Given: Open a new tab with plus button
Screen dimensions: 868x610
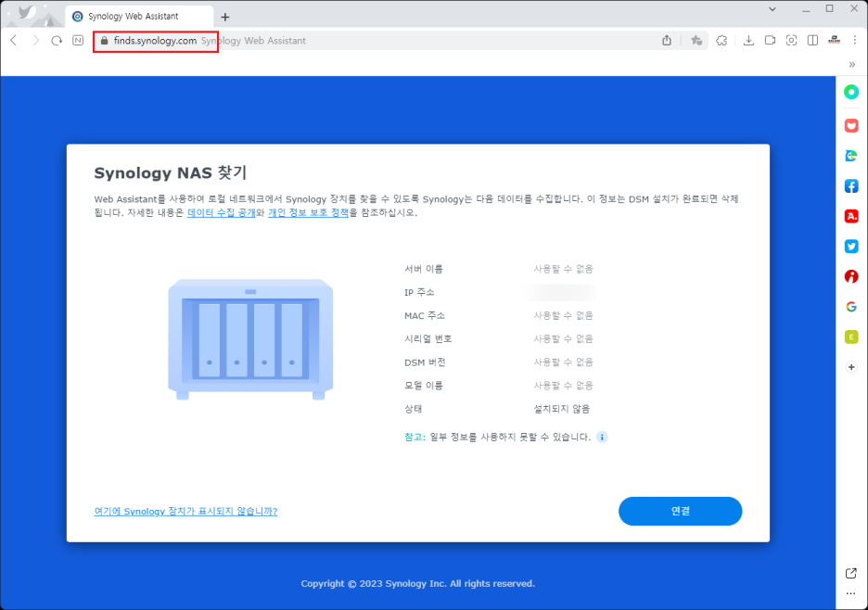Looking at the screenshot, I should click(224, 18).
